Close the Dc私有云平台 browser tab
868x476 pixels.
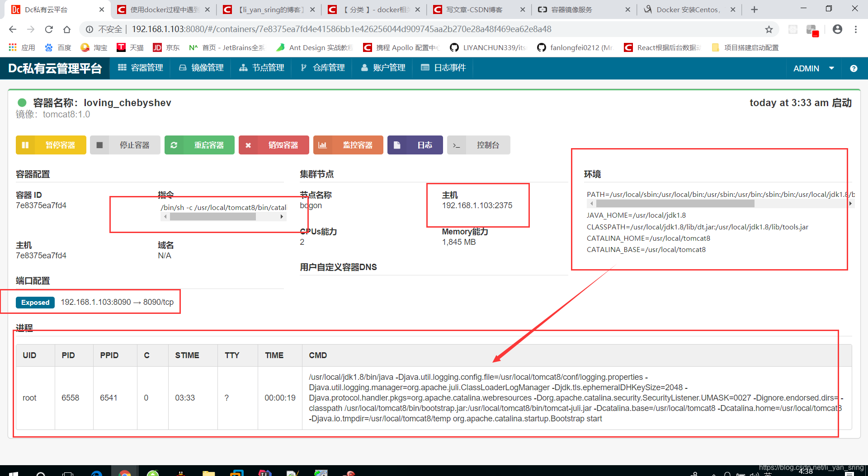point(101,9)
